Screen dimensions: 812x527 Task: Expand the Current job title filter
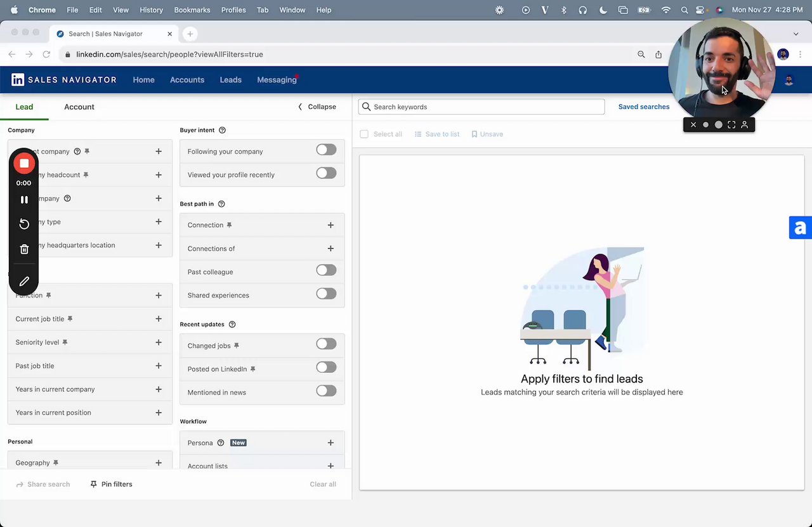point(159,319)
